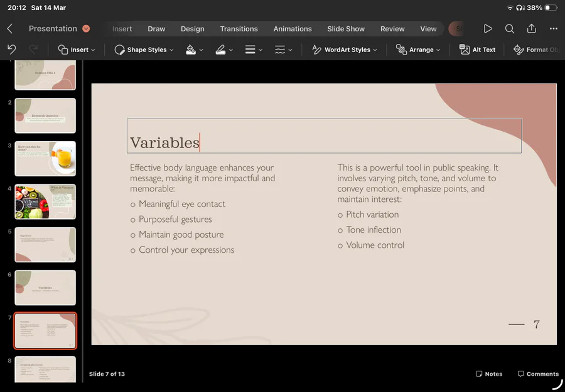This screenshot has height=392, width=565.
Task: Tap the Undo arrow icon
Action: (x=11, y=50)
